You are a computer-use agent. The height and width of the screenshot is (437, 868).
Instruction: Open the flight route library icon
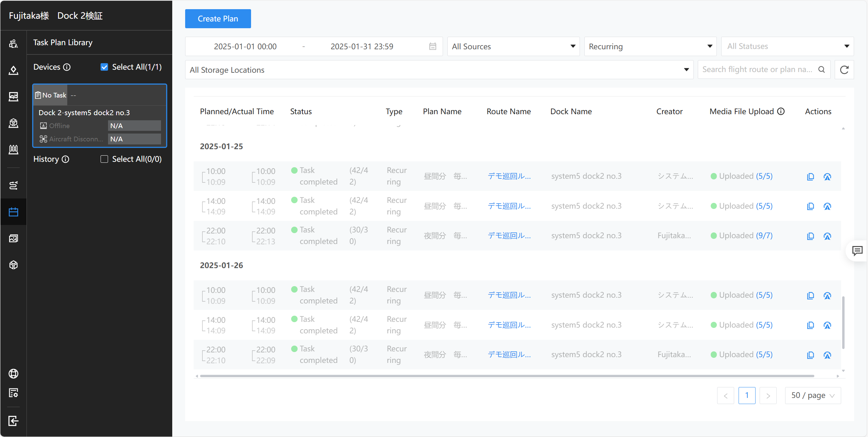[13, 186]
